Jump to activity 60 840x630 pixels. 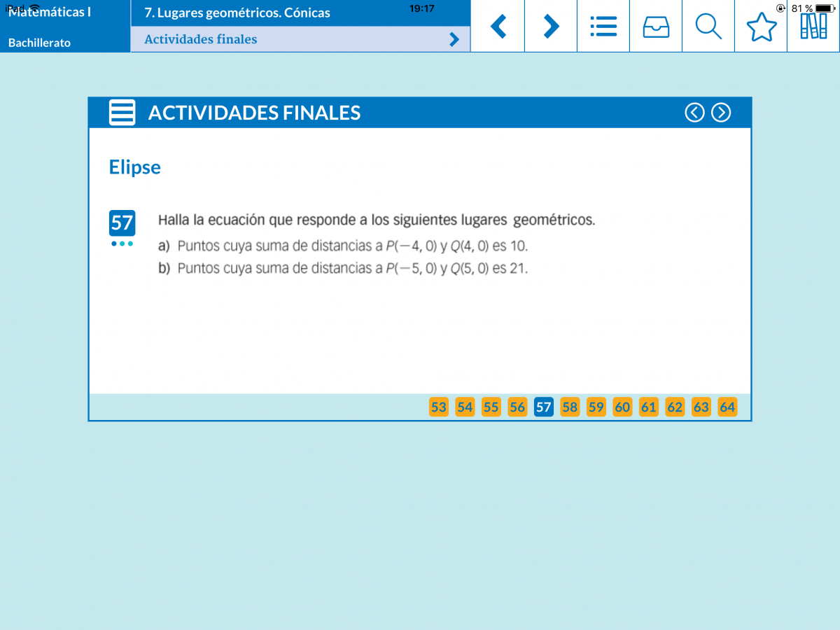tap(622, 407)
